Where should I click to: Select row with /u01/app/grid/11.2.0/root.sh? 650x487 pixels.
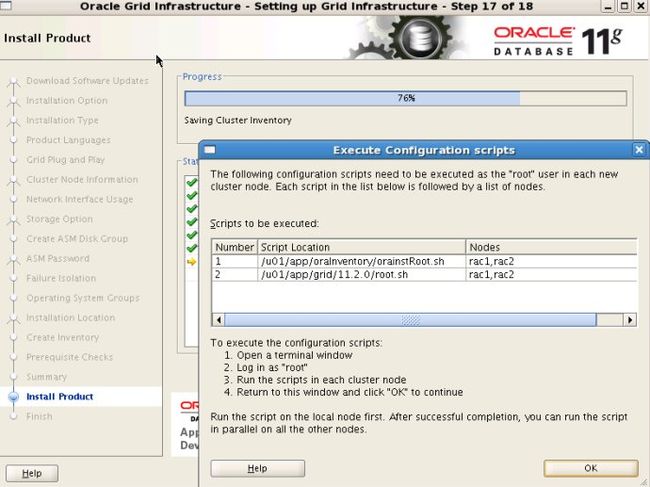coord(424,274)
